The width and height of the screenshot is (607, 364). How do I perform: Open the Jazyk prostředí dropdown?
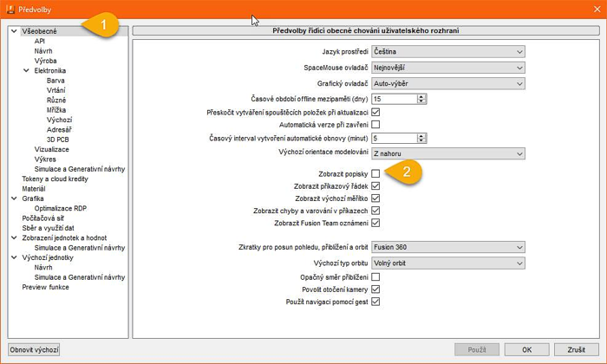click(447, 52)
